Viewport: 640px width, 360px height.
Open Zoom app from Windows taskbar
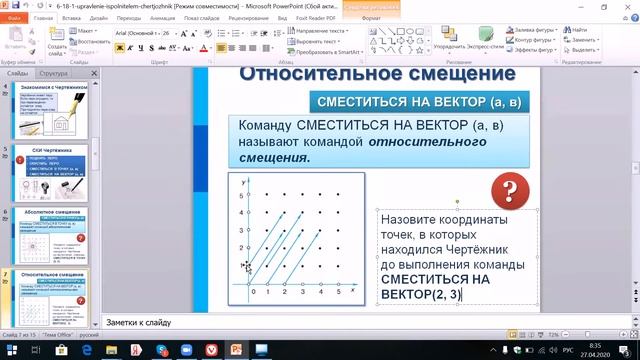click(186, 350)
